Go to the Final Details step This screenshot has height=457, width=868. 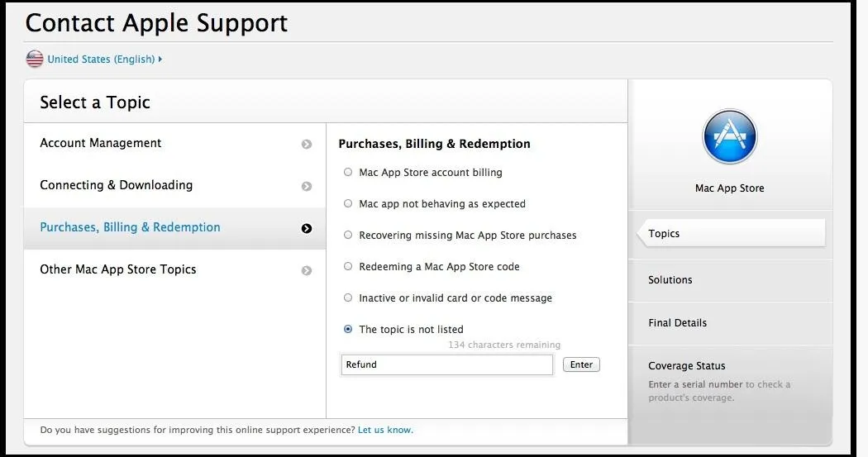point(730,322)
